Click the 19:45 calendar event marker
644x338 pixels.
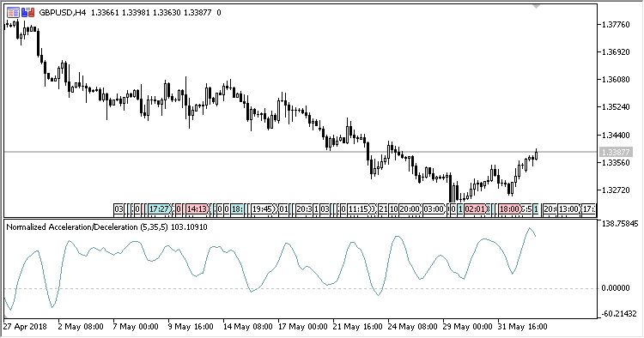pos(262,209)
